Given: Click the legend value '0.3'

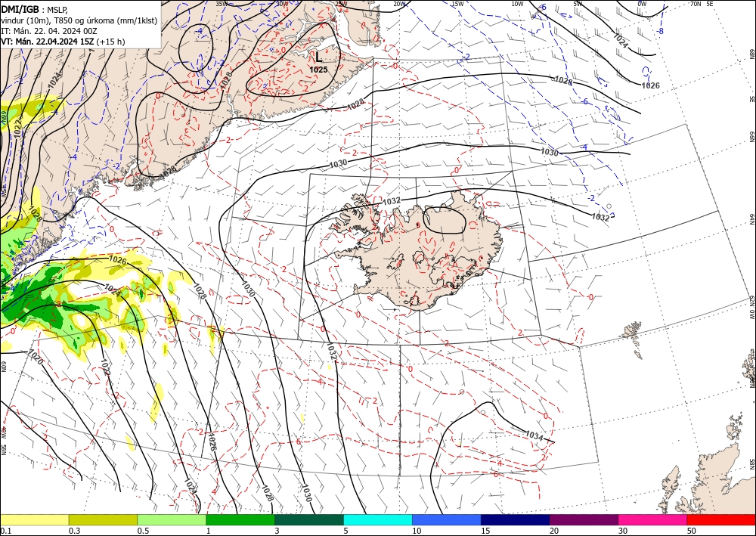Looking at the screenshot, I should pos(74,531).
